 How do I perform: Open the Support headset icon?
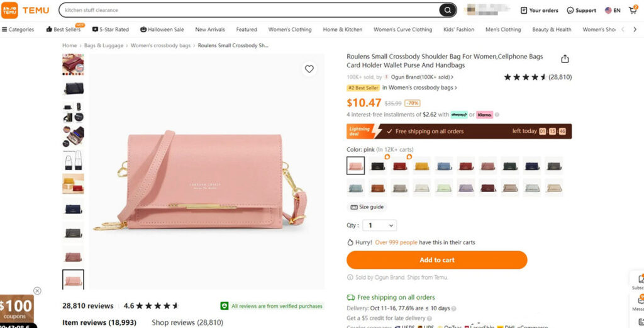(x=581, y=10)
